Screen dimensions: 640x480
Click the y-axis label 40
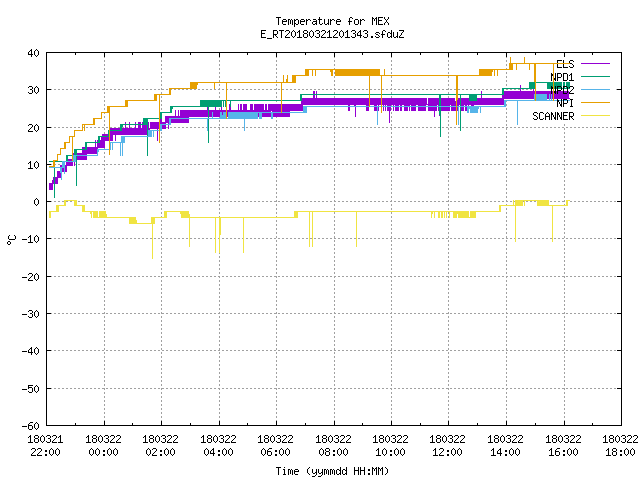click(33, 53)
